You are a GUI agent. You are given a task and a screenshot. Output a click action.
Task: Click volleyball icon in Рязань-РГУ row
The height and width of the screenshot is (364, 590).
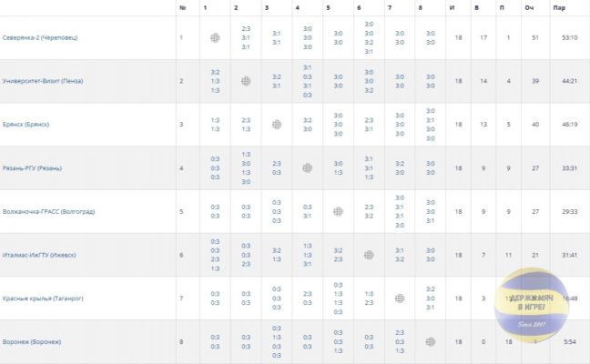click(308, 168)
